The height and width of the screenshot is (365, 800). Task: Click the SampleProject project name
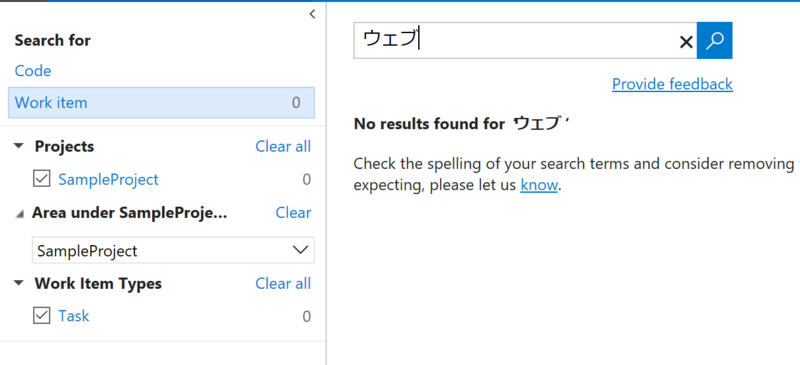[x=108, y=180]
